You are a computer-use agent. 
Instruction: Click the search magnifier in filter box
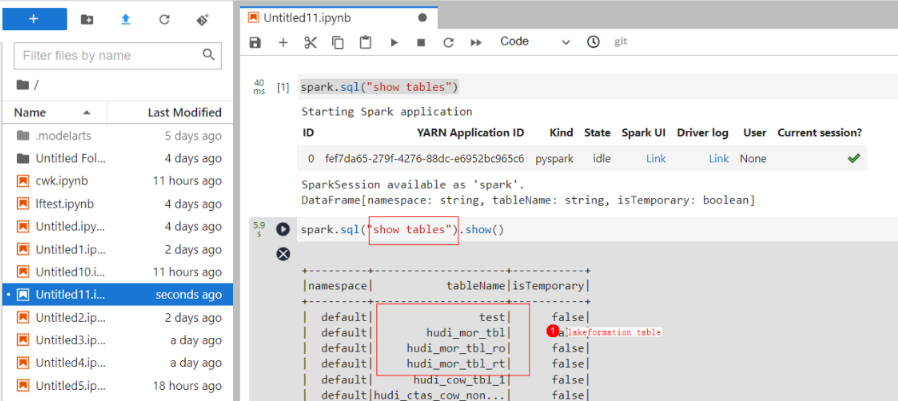[x=208, y=55]
